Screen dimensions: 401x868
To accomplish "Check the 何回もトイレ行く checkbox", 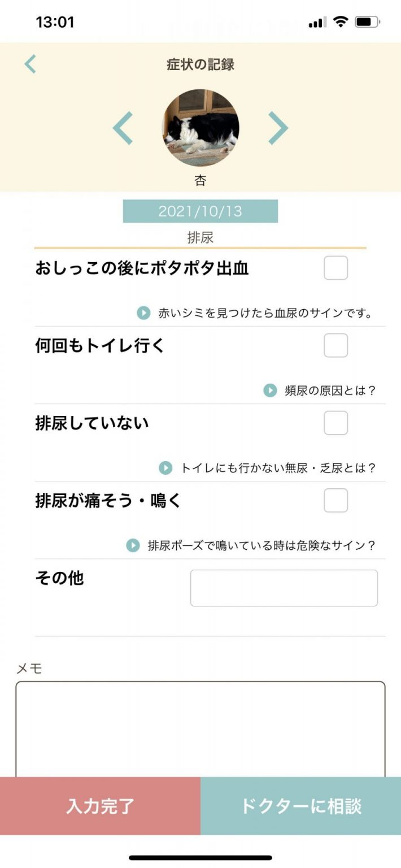I will 335,345.
